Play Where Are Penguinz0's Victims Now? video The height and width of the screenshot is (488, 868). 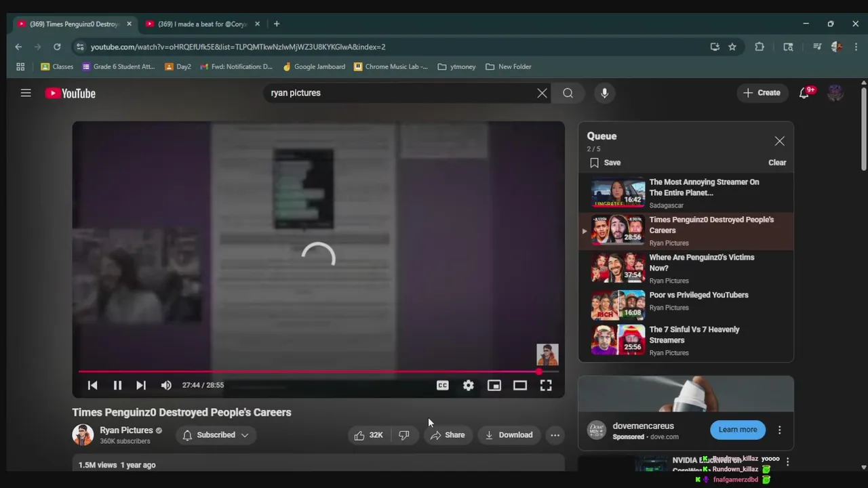[686, 268]
